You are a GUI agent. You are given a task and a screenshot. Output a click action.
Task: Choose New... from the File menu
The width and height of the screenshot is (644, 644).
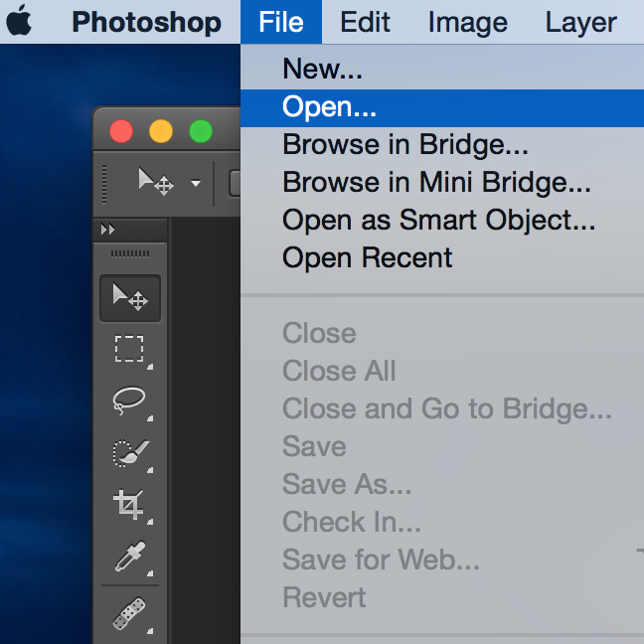pyautogui.click(x=322, y=69)
